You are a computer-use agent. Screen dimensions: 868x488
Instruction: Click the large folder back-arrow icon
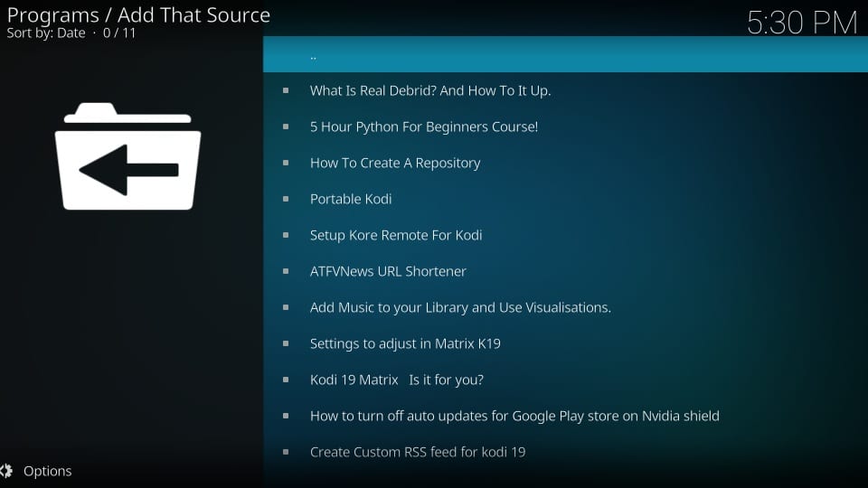pyautogui.click(x=127, y=156)
